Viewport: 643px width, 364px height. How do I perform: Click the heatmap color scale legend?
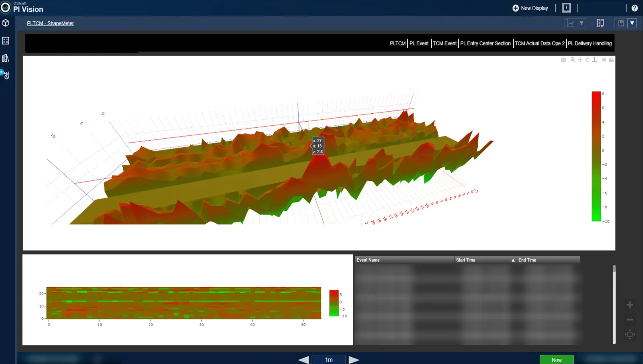pyautogui.click(x=334, y=303)
